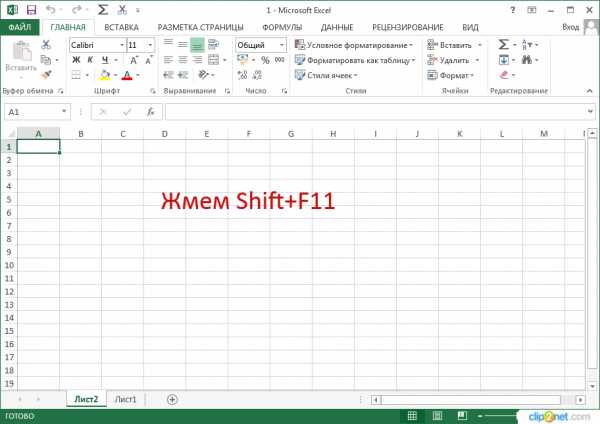The height and width of the screenshot is (424, 600).
Task: Add a new sheet with plus button
Action: click(x=172, y=400)
